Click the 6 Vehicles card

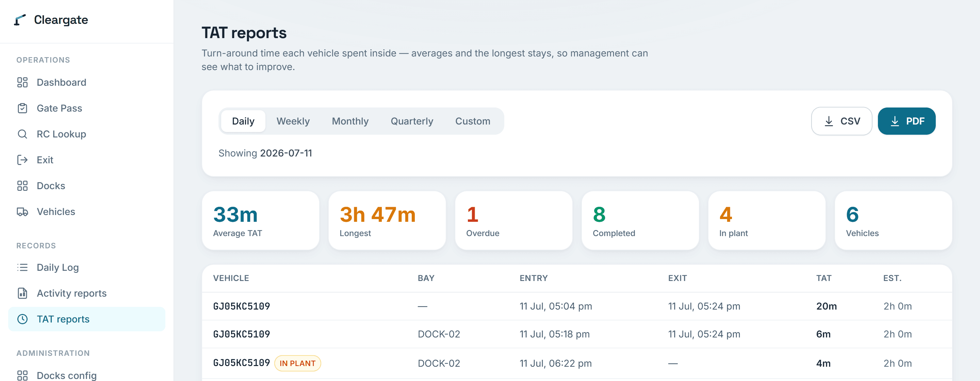pos(893,220)
